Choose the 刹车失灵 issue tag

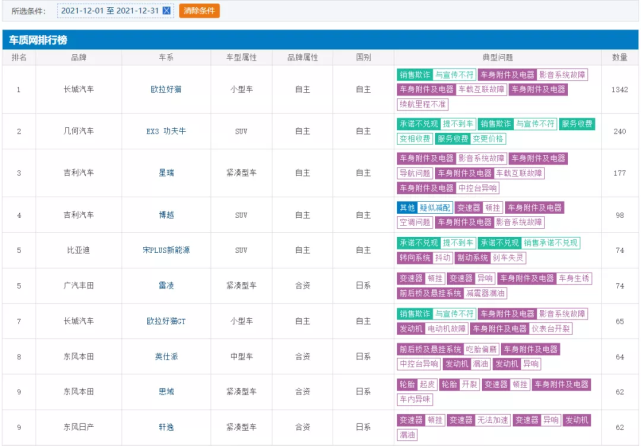(x=525, y=257)
